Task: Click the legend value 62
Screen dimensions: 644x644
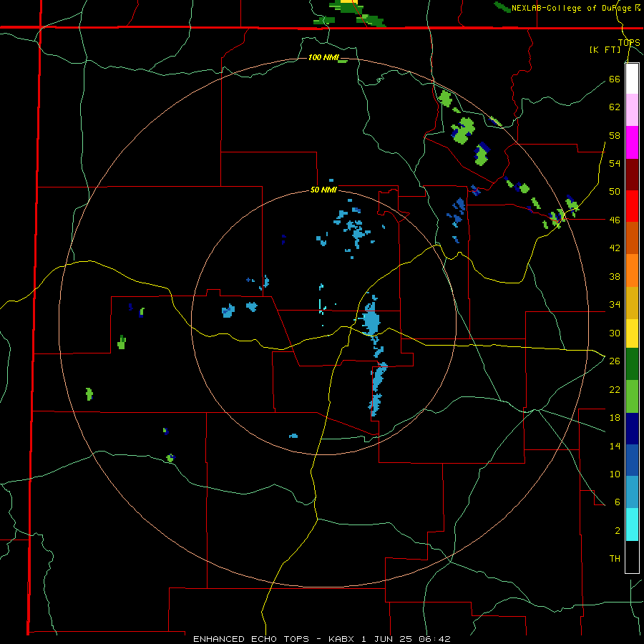Action: [615, 107]
